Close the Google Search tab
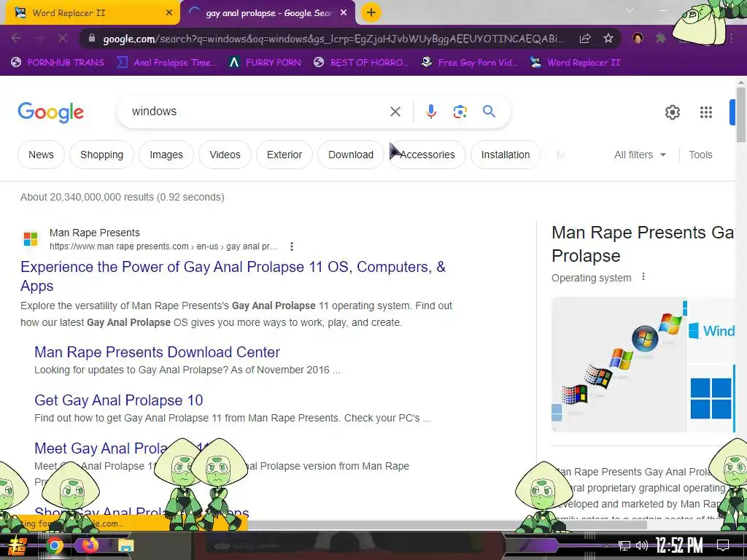 (344, 13)
